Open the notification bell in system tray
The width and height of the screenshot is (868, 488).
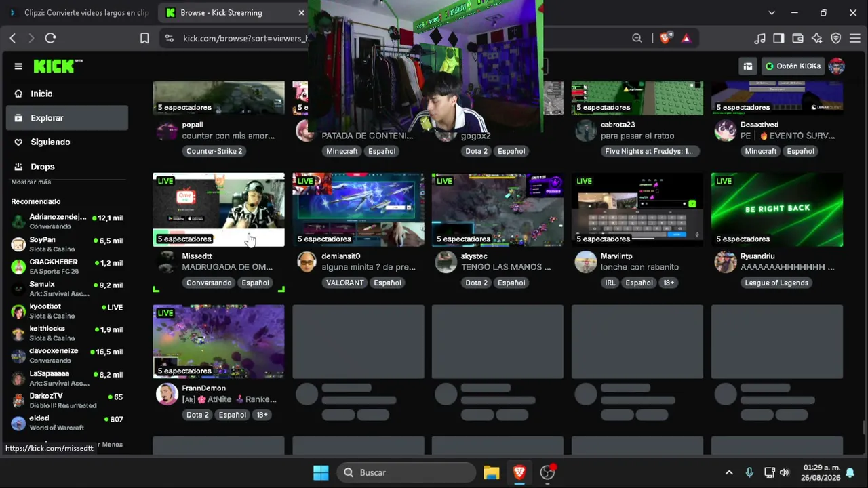click(x=850, y=472)
